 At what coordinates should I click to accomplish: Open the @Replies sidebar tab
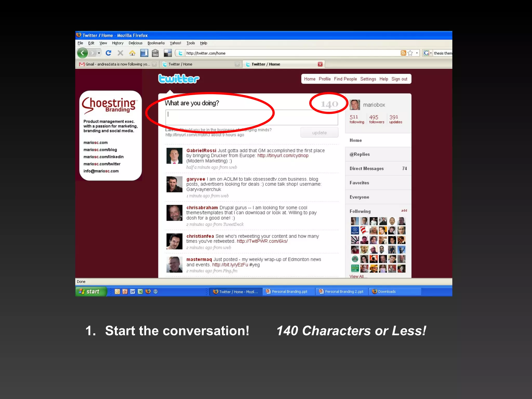(378, 154)
